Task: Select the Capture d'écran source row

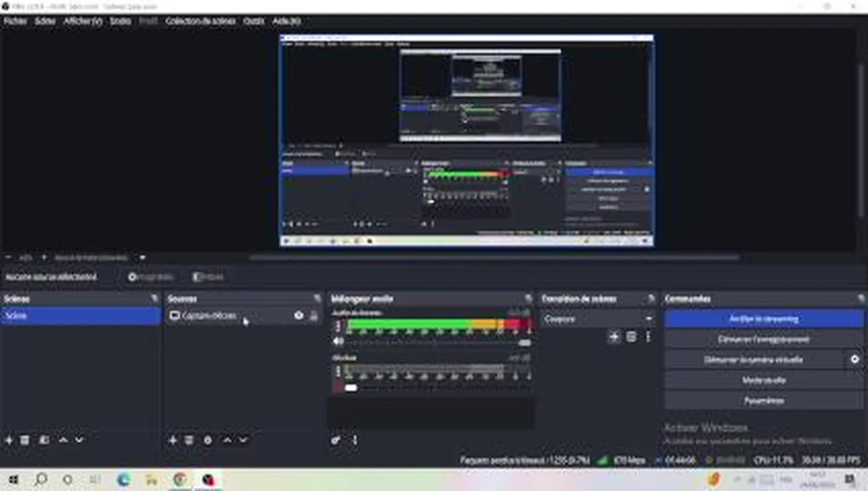Action: [244, 316]
